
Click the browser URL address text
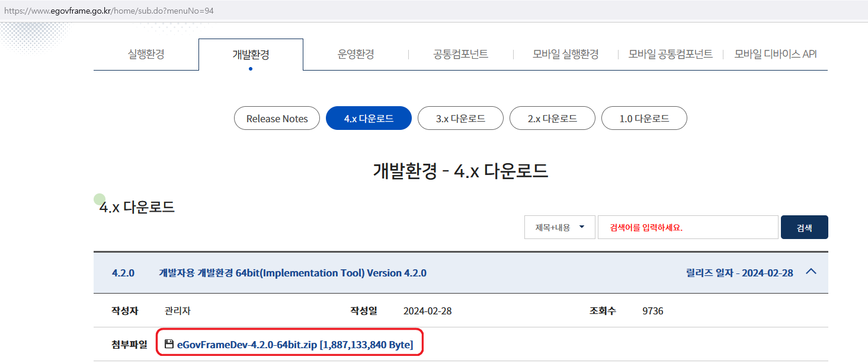(108, 11)
